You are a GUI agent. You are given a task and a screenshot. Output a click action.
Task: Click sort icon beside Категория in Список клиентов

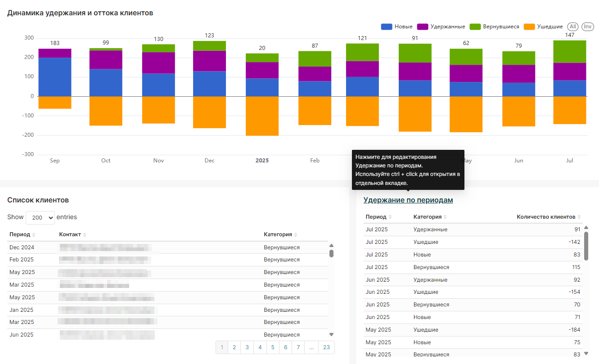296,235
